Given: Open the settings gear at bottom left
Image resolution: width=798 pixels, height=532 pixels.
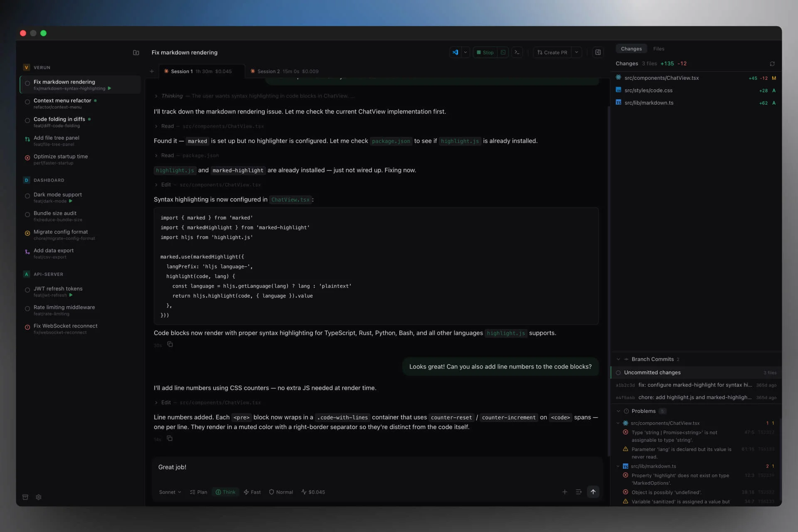Looking at the screenshot, I should pos(38,497).
